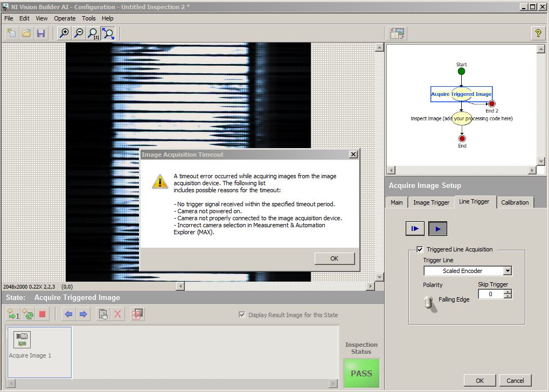Open the Tools menu
Viewport: 549px width, 392px height.
[x=88, y=18]
